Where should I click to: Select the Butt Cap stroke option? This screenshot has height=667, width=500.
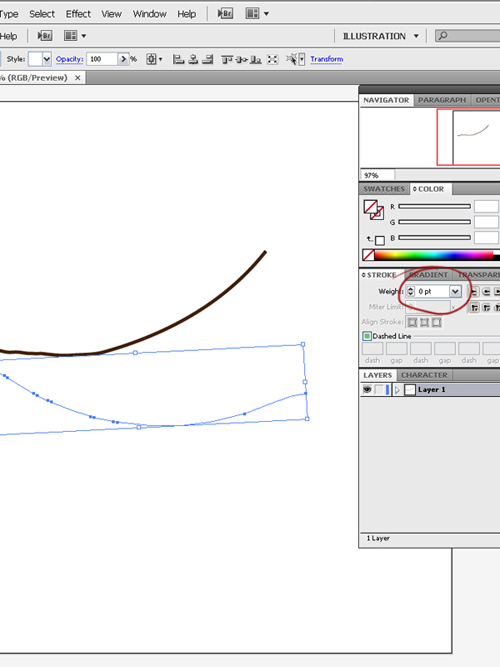pyautogui.click(x=474, y=291)
